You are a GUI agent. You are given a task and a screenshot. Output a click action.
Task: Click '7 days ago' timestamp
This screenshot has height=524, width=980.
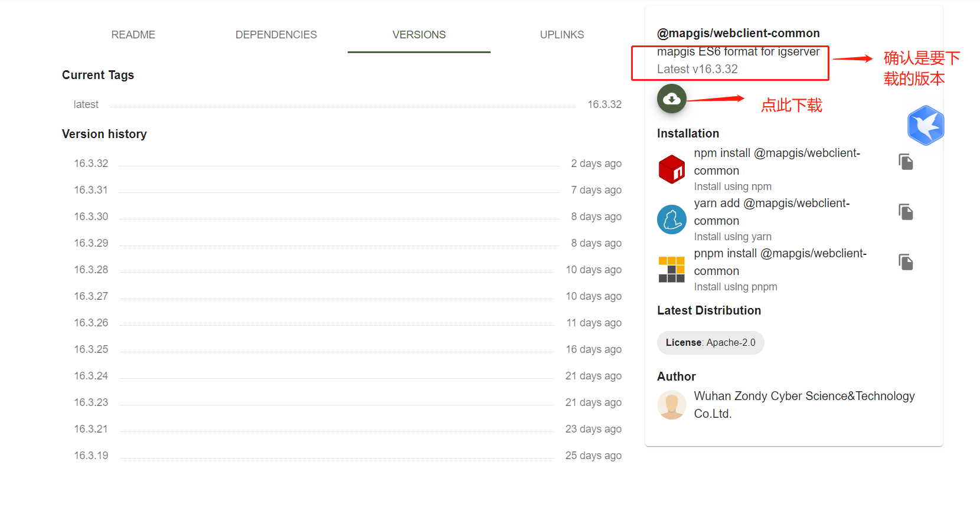(x=596, y=190)
